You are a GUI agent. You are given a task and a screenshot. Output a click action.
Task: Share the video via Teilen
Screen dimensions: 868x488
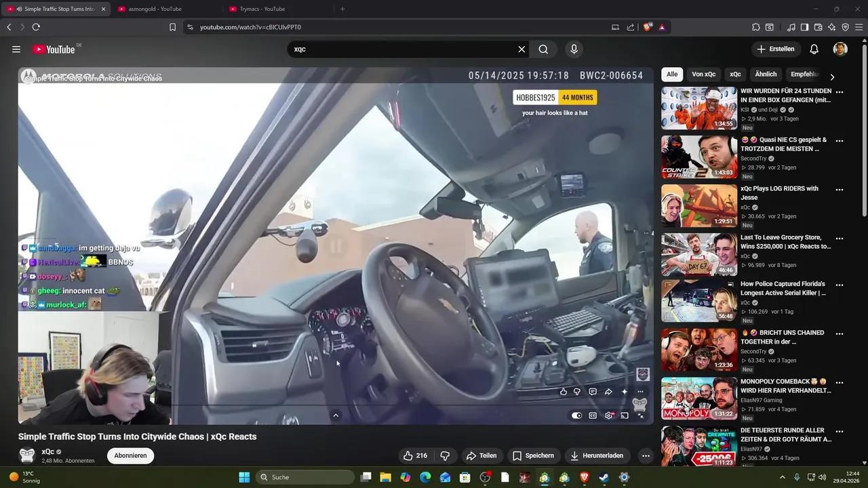[482, 455]
